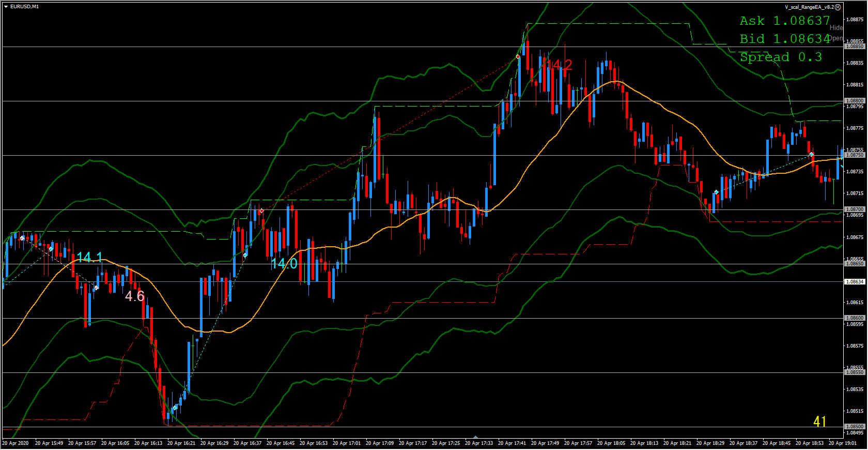Screen dimensions: 868x450
Task: Click the 1.08775 price scale value
Action: tap(855, 128)
